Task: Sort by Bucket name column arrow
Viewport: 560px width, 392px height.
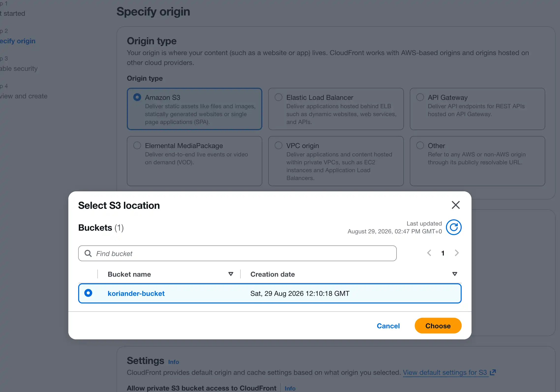Action: (x=231, y=274)
